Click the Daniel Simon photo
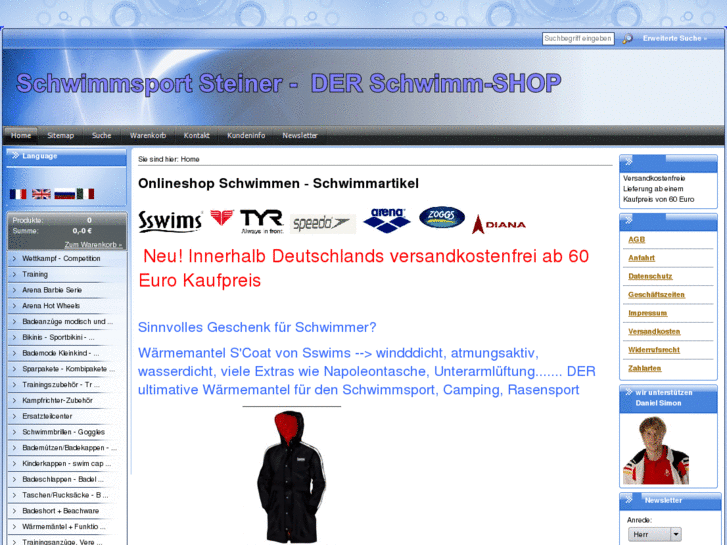The height and width of the screenshot is (545, 727). click(655, 450)
